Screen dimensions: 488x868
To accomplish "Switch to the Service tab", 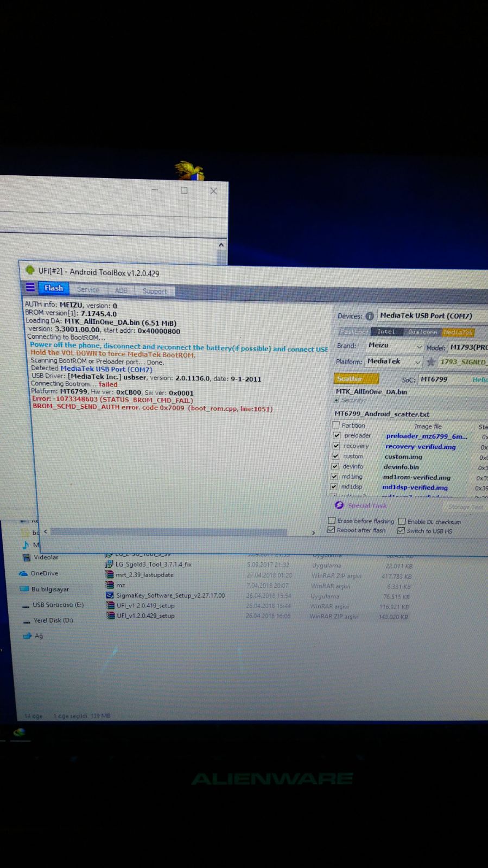I will (88, 289).
